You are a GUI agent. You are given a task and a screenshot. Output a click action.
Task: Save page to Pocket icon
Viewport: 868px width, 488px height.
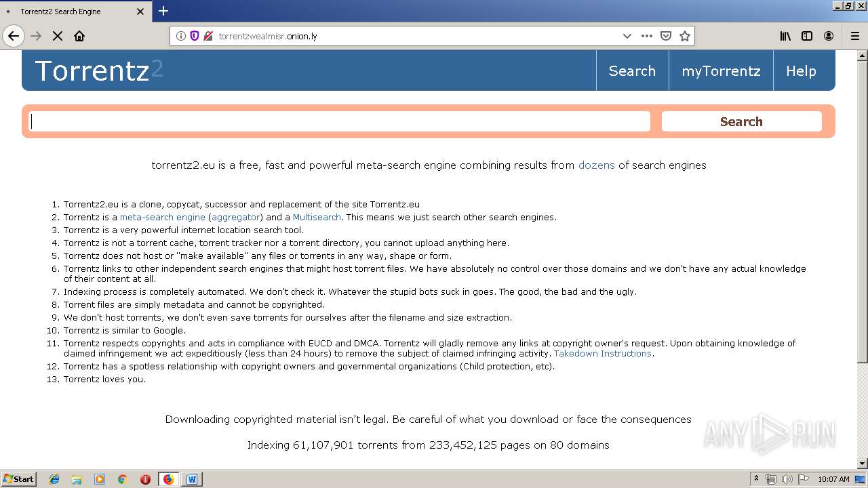point(666,36)
